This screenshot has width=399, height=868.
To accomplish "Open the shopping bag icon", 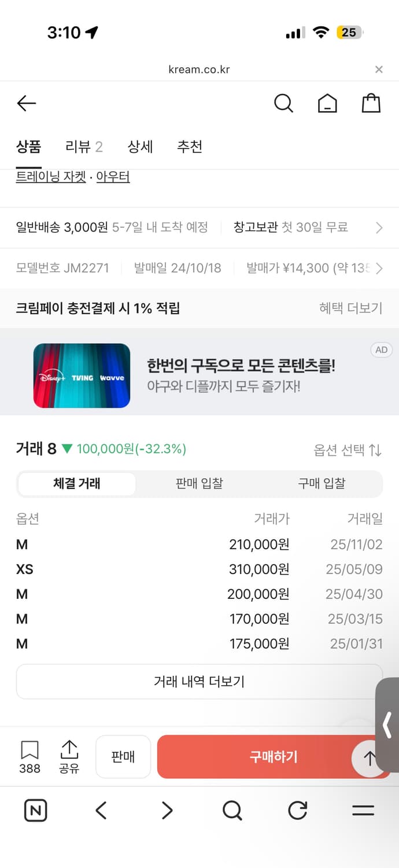I will 371,102.
